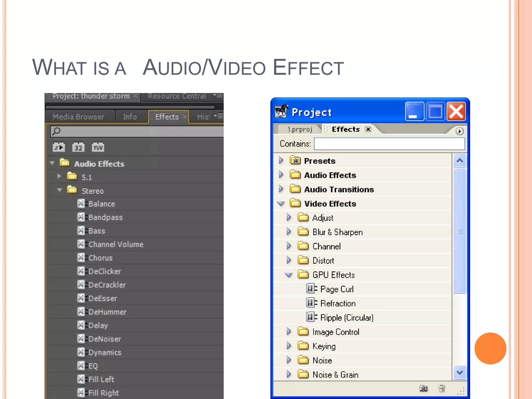Switch to the Media Browser tab

[78, 117]
